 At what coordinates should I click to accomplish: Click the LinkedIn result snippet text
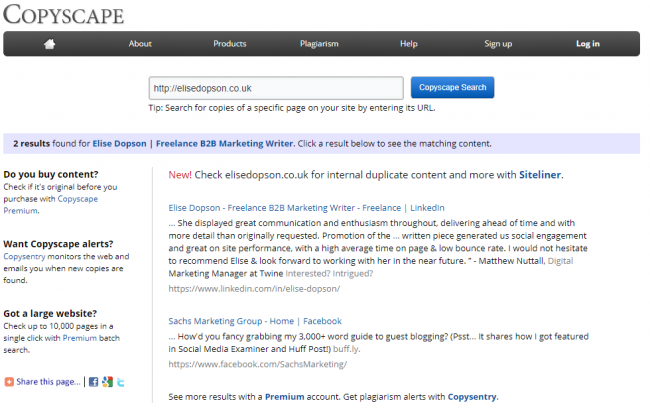click(x=378, y=248)
